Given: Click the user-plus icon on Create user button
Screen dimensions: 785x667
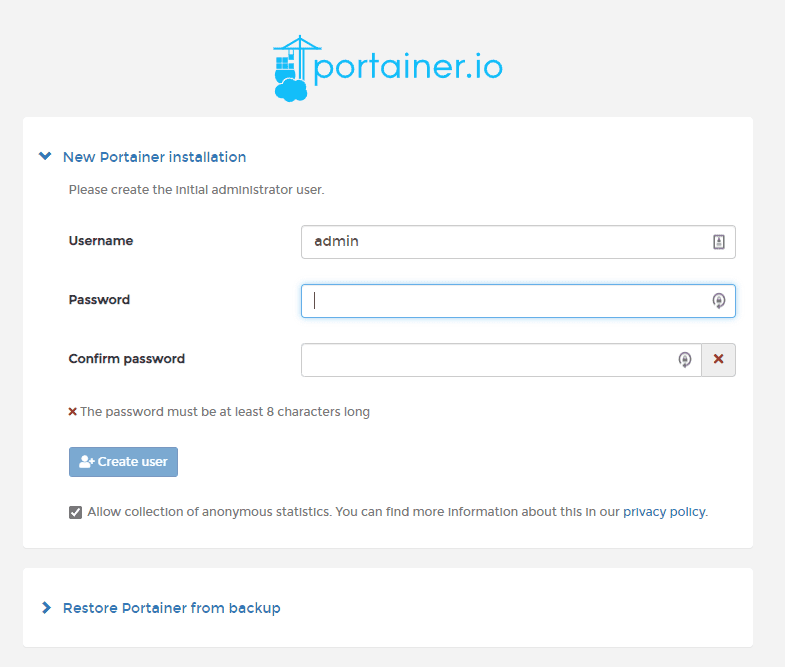Looking at the screenshot, I should point(86,462).
